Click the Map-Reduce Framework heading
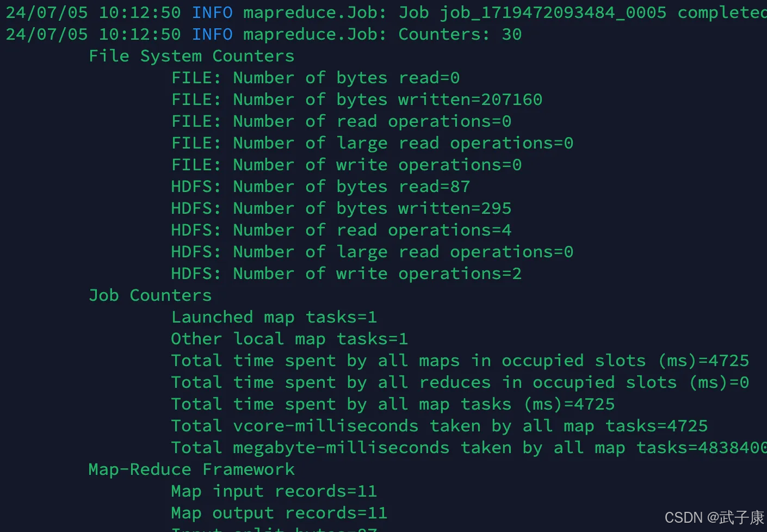Image resolution: width=767 pixels, height=532 pixels. [x=191, y=469]
